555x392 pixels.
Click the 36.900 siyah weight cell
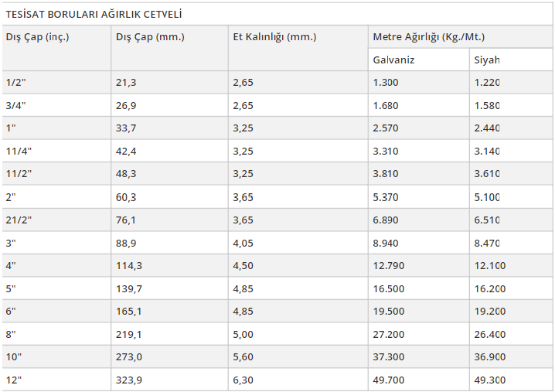tap(511, 357)
